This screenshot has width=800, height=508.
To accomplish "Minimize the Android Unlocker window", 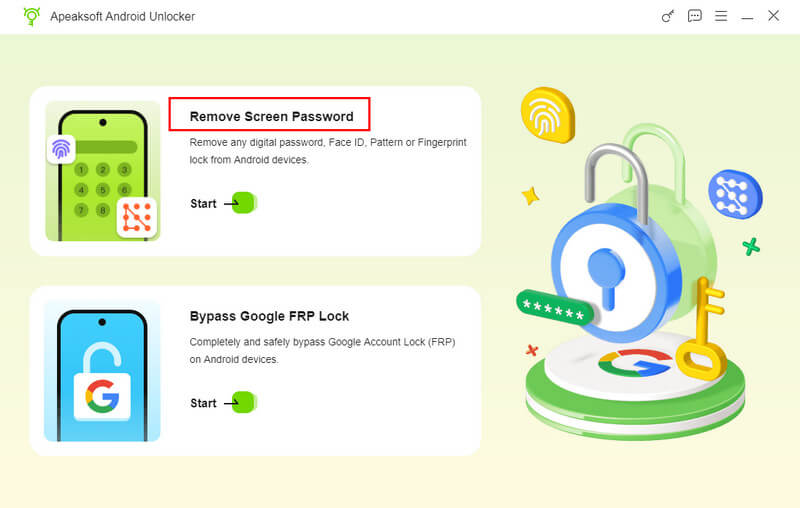I will click(x=747, y=17).
